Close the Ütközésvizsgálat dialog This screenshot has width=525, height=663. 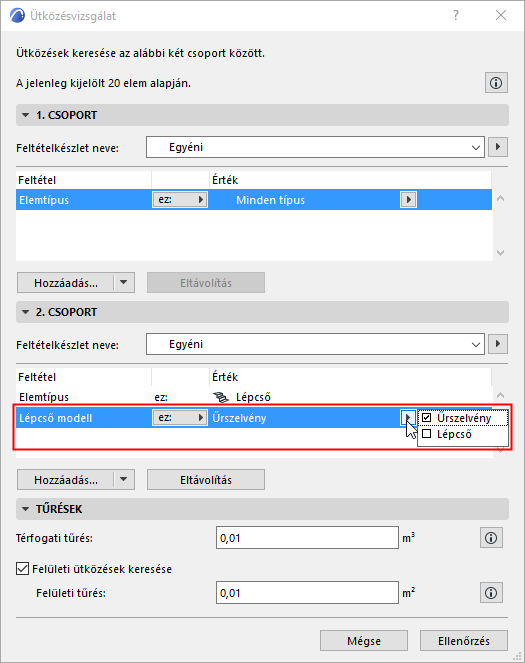click(501, 15)
